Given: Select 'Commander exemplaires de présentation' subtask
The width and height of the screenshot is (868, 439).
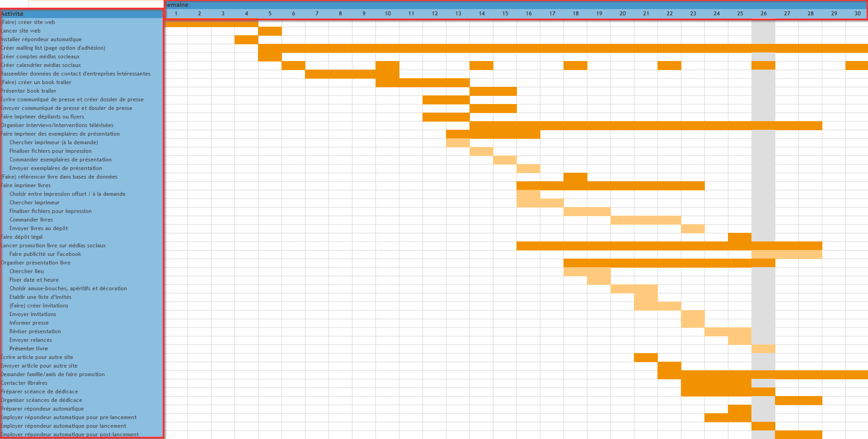Looking at the screenshot, I should click(82, 160).
